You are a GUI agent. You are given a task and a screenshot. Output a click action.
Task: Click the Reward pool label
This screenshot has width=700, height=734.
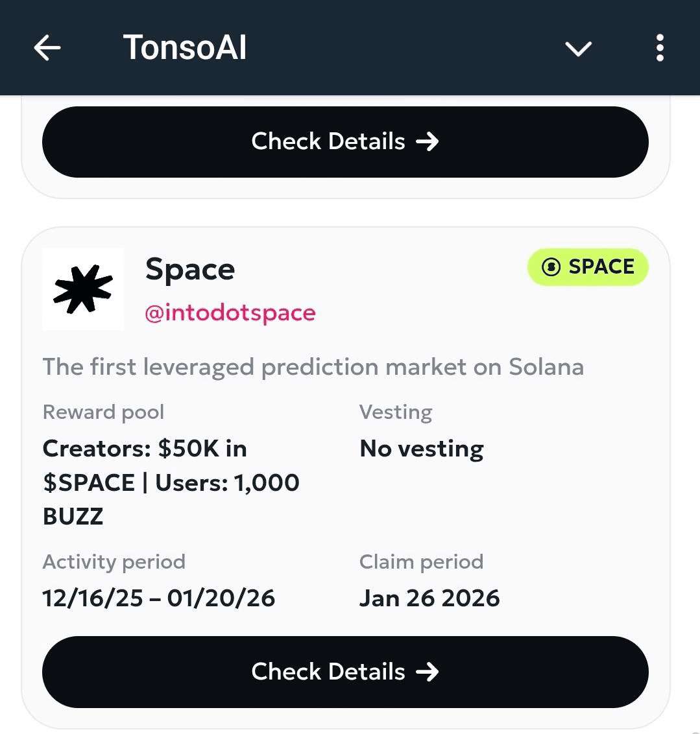(x=103, y=412)
